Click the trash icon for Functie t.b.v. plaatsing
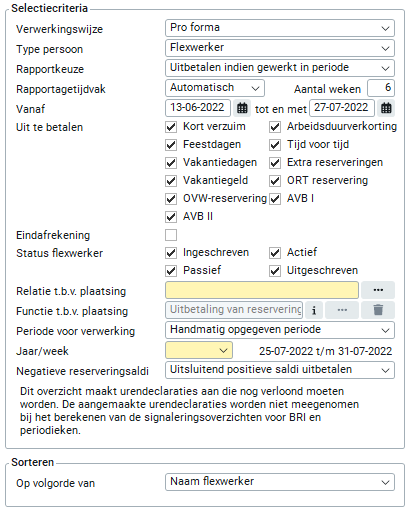Image resolution: width=413 pixels, height=511 pixels. pos(378,310)
